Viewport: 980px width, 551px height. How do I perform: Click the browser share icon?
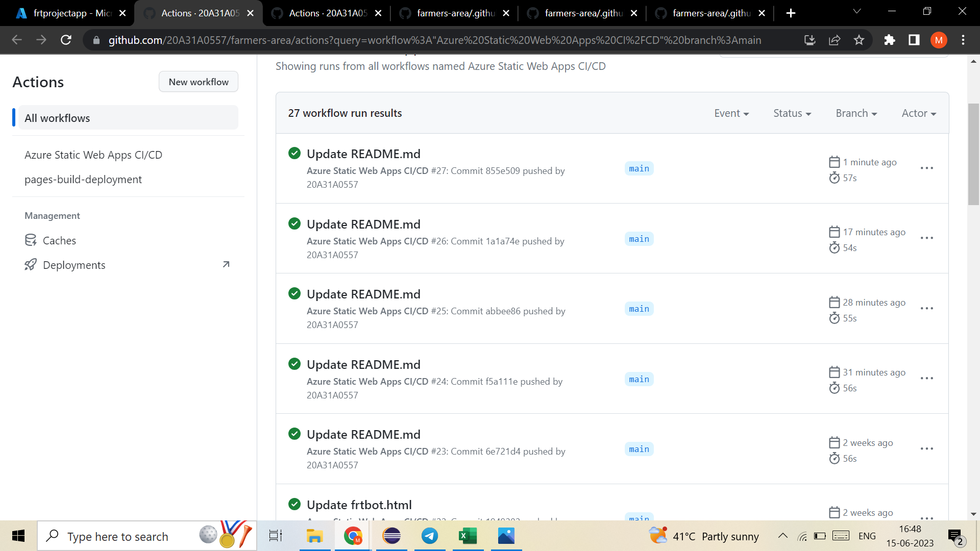click(835, 40)
